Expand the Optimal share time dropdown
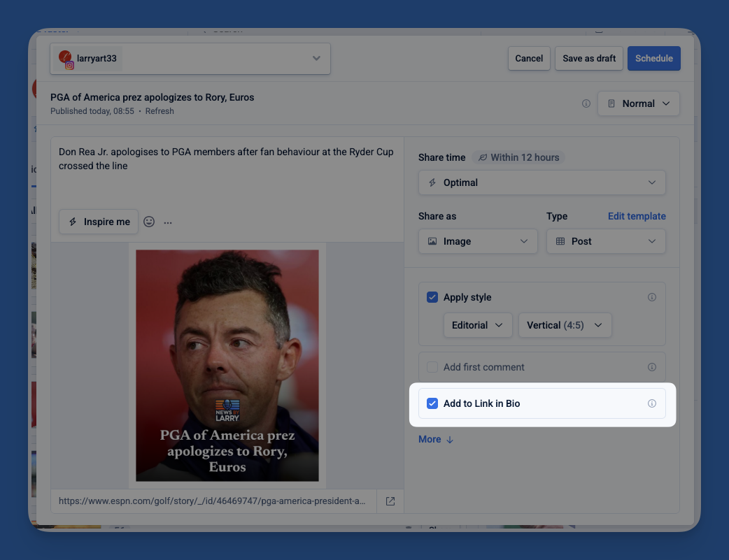Image resolution: width=729 pixels, height=560 pixels. (x=542, y=182)
